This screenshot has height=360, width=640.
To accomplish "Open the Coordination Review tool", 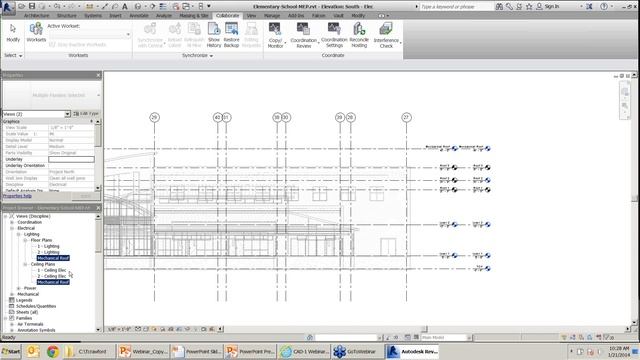I will point(303,35).
